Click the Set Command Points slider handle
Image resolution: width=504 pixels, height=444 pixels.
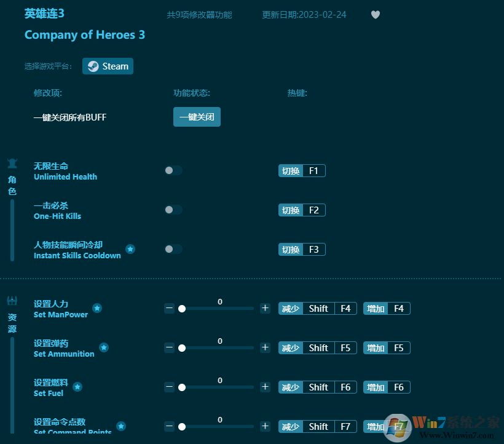tap(182, 427)
